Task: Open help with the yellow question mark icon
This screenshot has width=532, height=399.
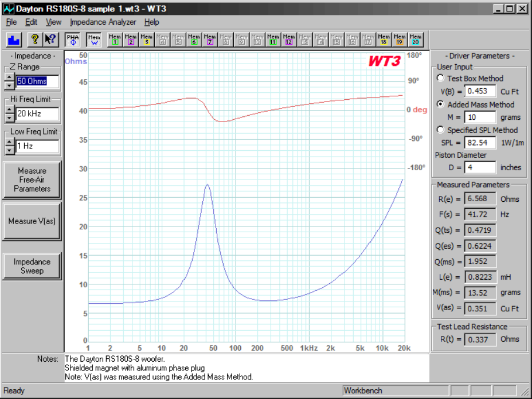Action: coord(34,39)
